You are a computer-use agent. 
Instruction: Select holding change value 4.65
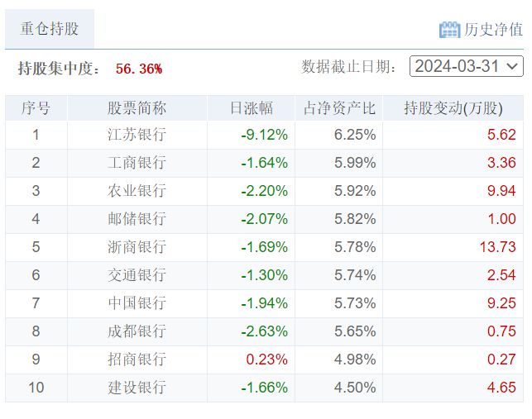(x=502, y=388)
